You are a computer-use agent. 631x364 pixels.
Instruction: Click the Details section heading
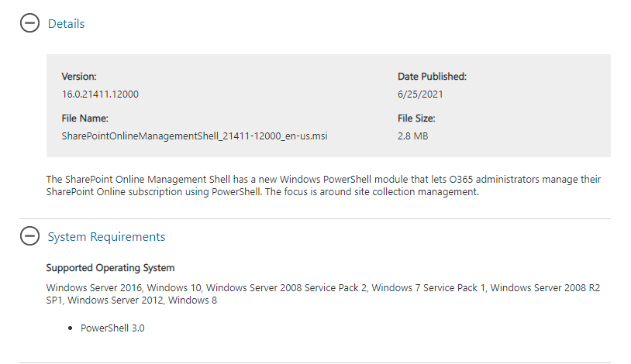click(x=67, y=24)
